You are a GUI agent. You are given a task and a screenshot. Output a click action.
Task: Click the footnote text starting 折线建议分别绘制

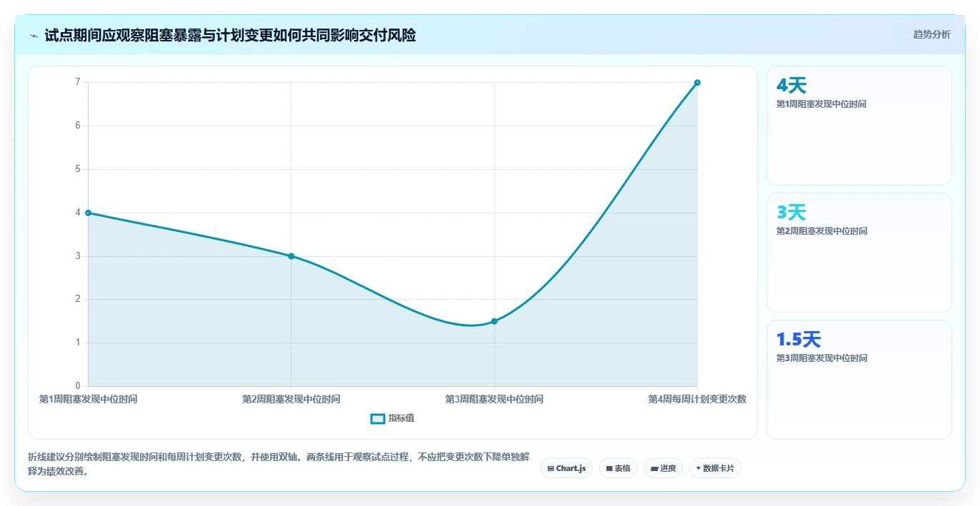pyautogui.click(x=279, y=464)
